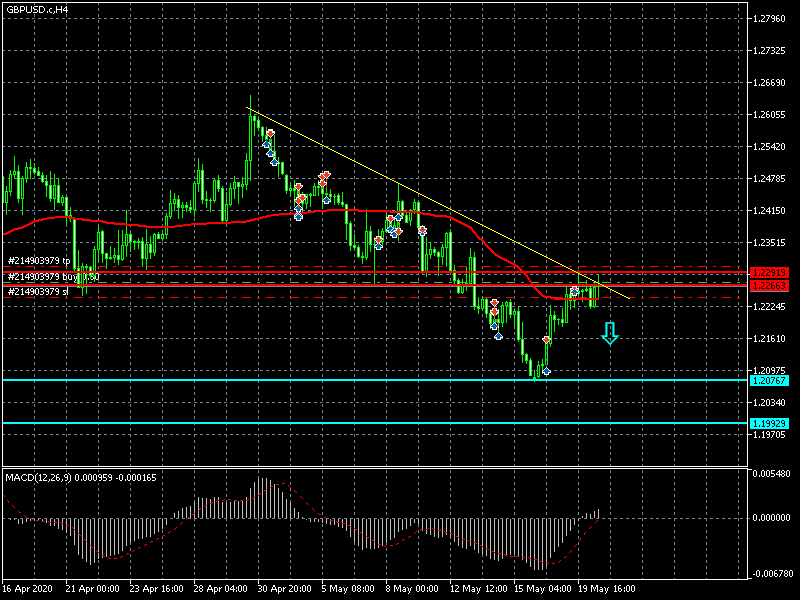Select the red moving average curve
Screen dimensions: 800x600
200,224
